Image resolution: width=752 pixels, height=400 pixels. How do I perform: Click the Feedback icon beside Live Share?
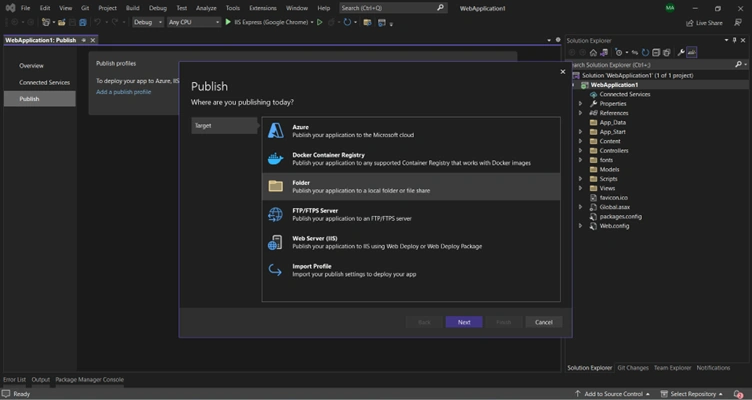tap(738, 23)
